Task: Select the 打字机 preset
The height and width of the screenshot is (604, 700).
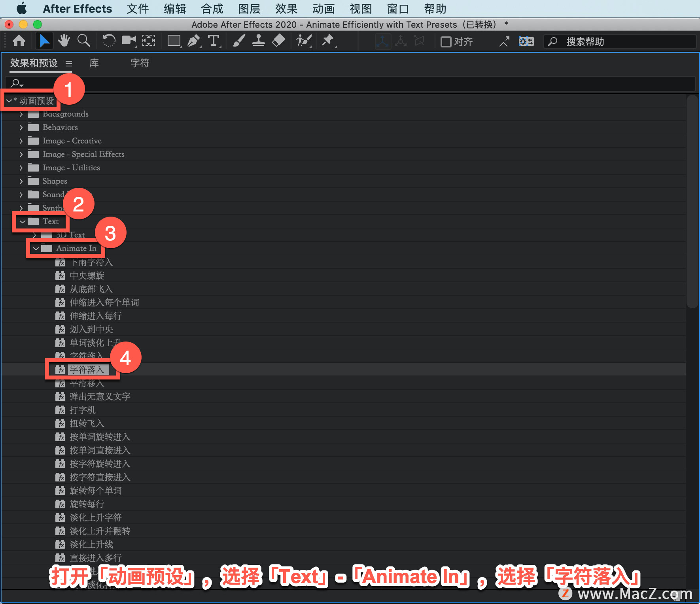Action: coord(83,410)
